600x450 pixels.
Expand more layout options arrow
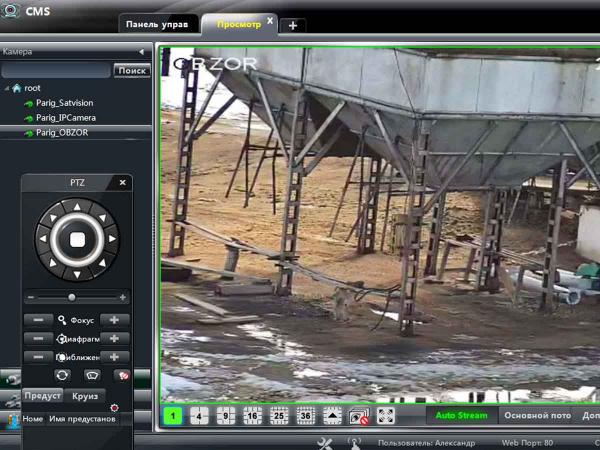(332, 416)
